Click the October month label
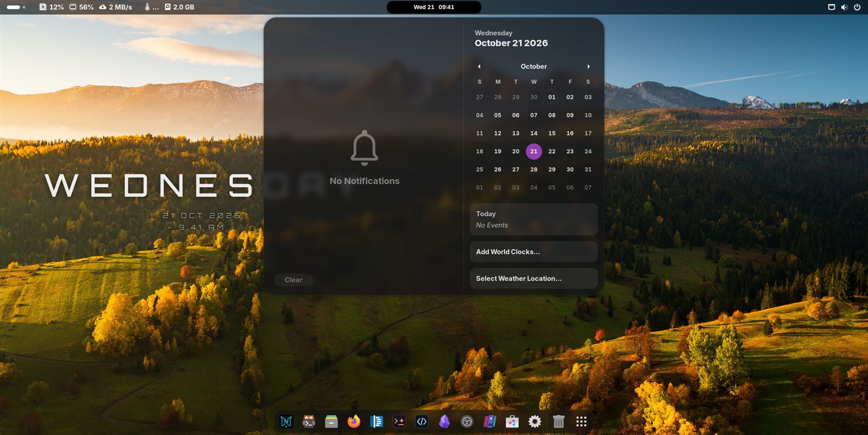Image resolution: width=868 pixels, height=435 pixels. click(x=534, y=66)
